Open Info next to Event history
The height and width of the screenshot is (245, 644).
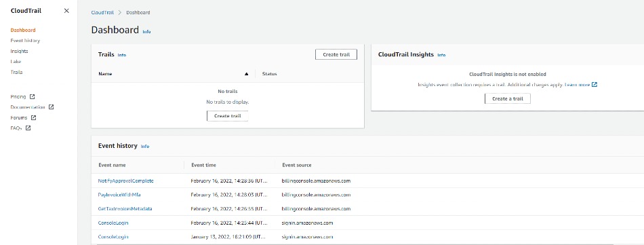[145, 147]
